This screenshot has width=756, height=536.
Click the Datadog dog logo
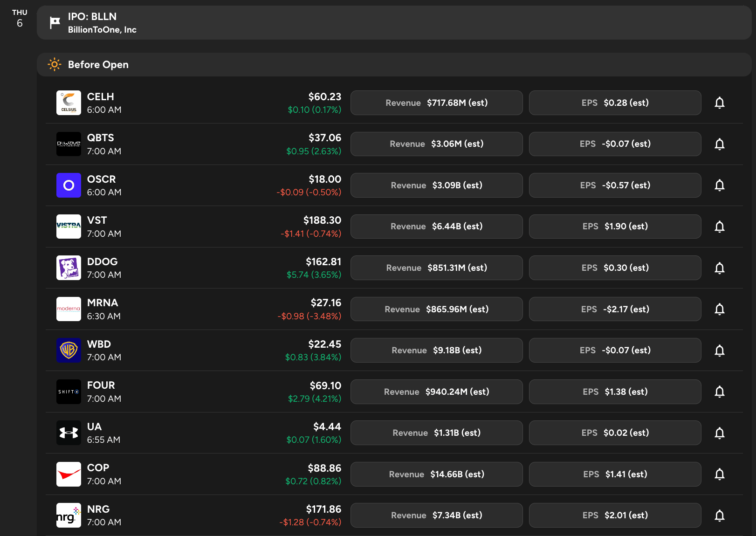tap(69, 268)
